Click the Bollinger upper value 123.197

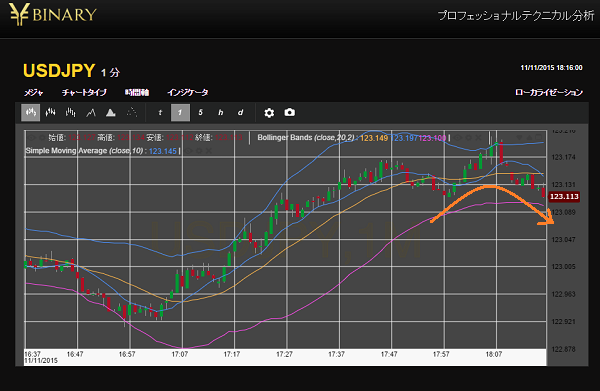tap(404, 138)
